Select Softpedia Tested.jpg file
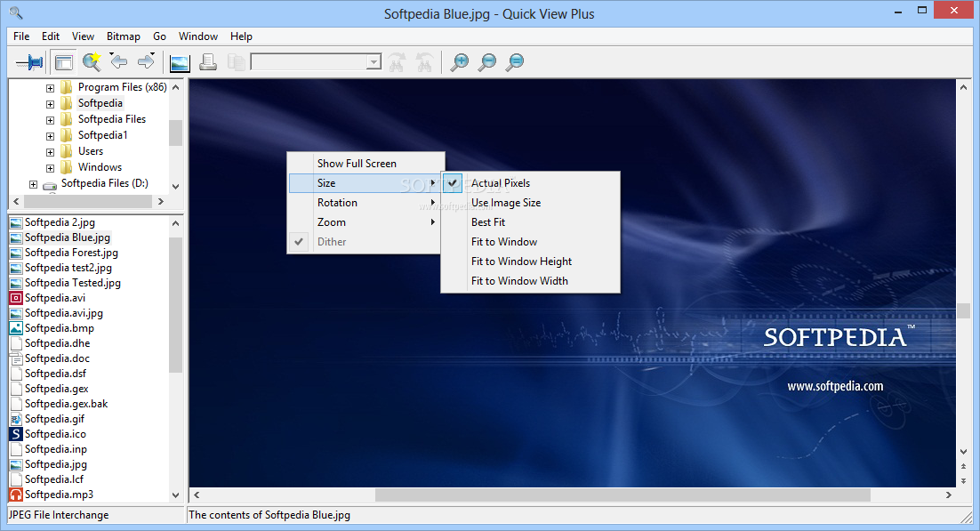 pos(73,283)
